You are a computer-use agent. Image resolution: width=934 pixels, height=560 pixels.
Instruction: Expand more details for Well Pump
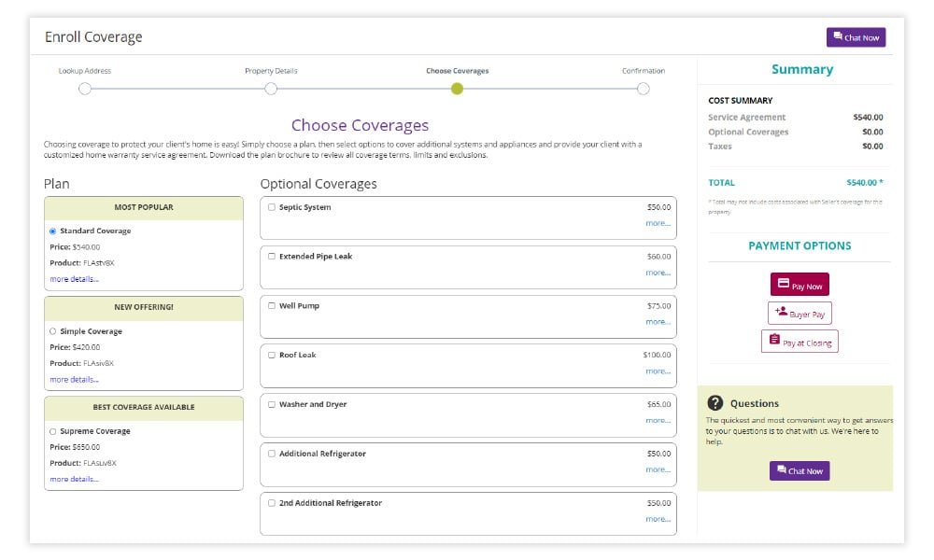[658, 322]
